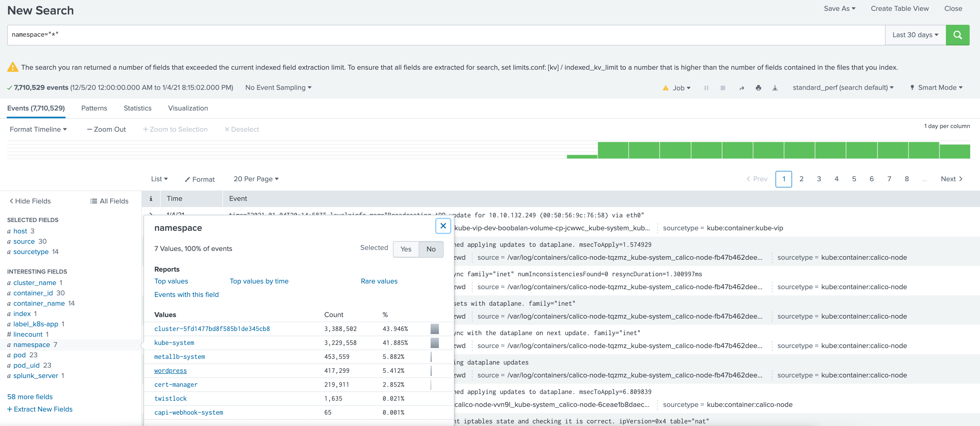Set namespace field Selected to Yes
Image resolution: width=980 pixels, height=426 pixels.
405,249
